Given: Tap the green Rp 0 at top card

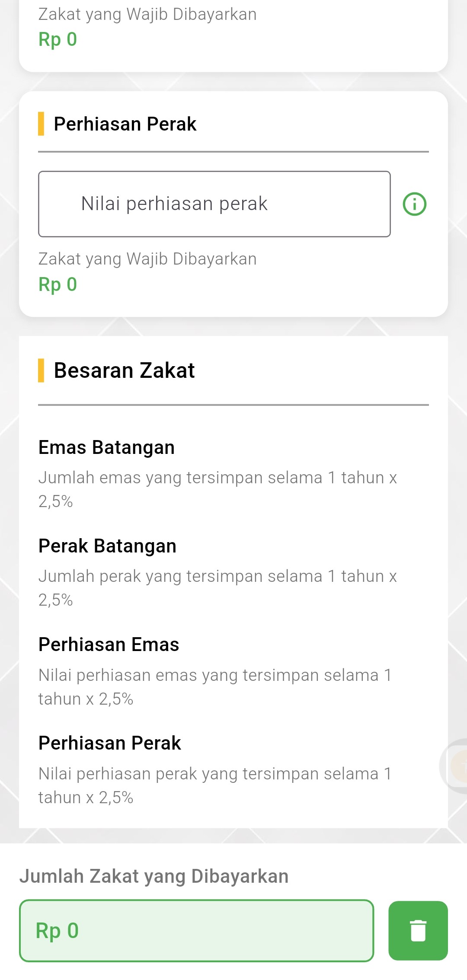Looking at the screenshot, I should coord(58,39).
